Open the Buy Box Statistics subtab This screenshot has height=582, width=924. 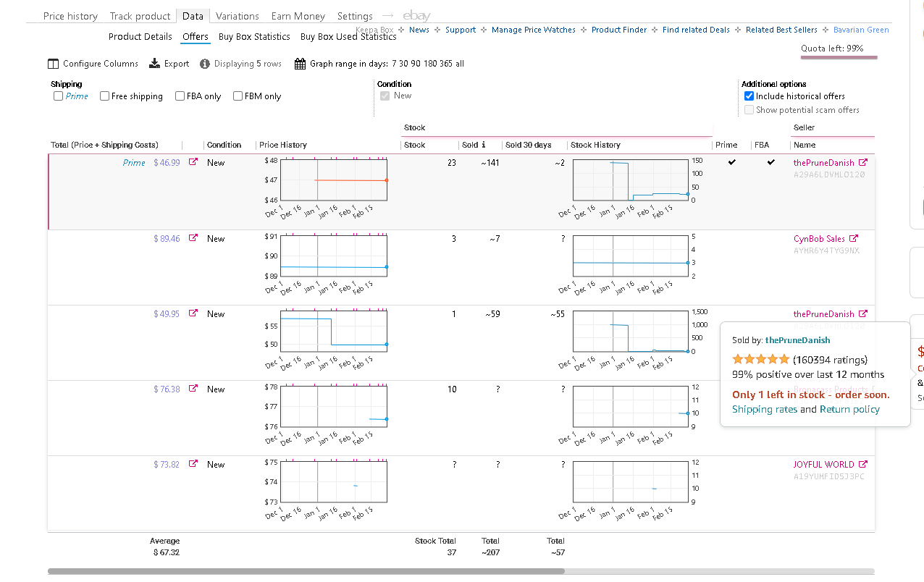pyautogui.click(x=254, y=37)
